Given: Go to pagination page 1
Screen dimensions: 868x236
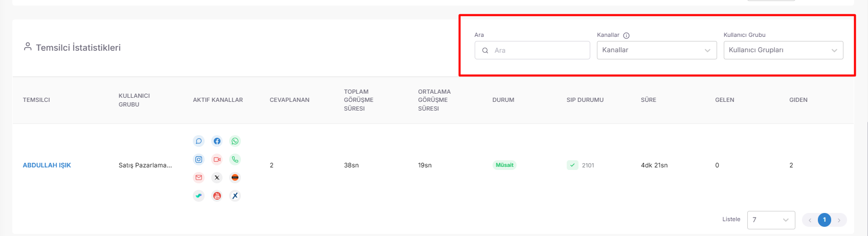Looking at the screenshot, I should [825, 220].
